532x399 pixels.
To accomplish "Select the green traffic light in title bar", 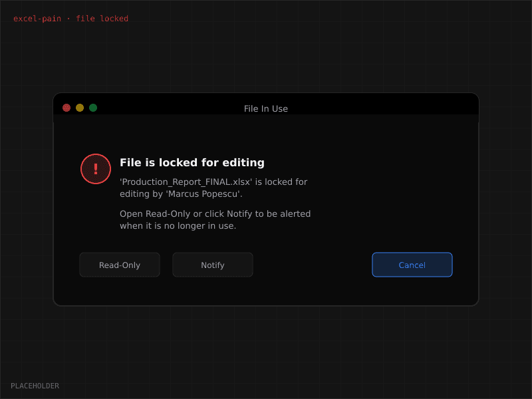I will click(x=93, y=107).
